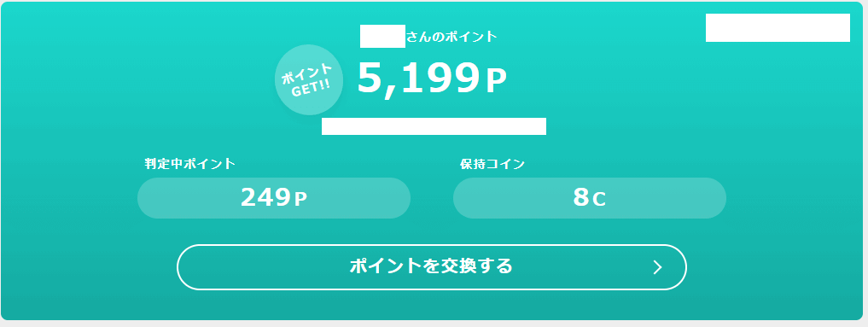Click the word GET!! inside the badge
868x327 pixels.
pyautogui.click(x=312, y=88)
